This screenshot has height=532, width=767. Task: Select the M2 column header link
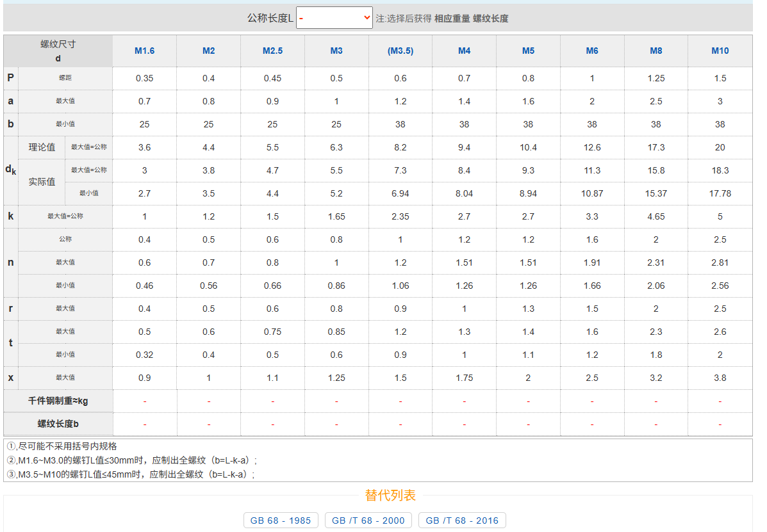pyautogui.click(x=208, y=51)
